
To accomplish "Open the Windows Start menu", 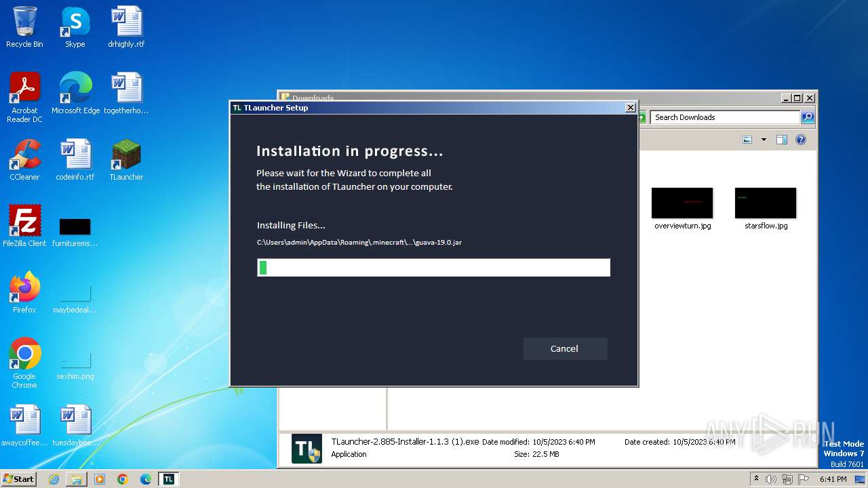I will click(19, 479).
